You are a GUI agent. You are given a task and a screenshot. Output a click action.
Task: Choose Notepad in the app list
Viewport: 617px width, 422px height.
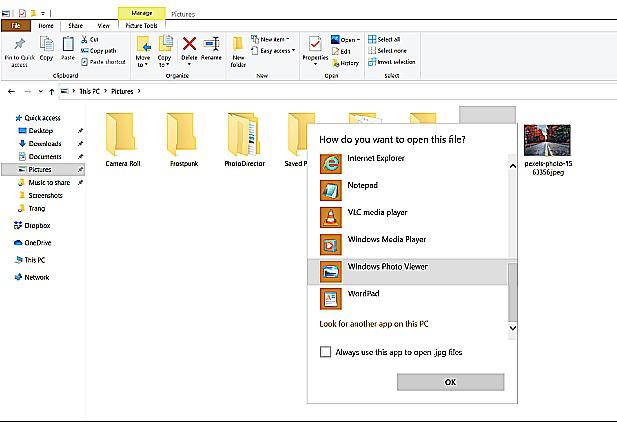408,191
